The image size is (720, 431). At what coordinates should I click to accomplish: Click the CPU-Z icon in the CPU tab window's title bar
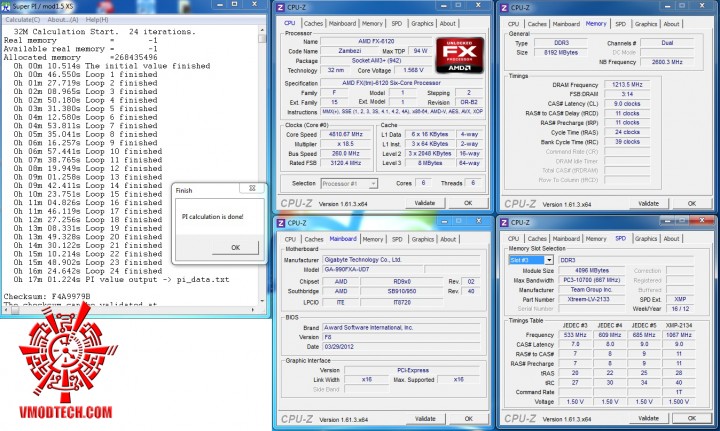tap(281, 7)
